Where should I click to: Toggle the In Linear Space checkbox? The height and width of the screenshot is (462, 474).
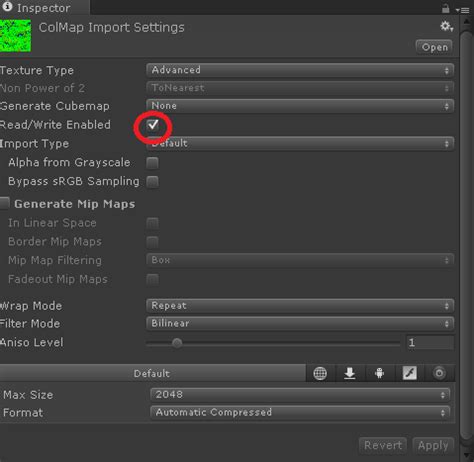point(153,223)
